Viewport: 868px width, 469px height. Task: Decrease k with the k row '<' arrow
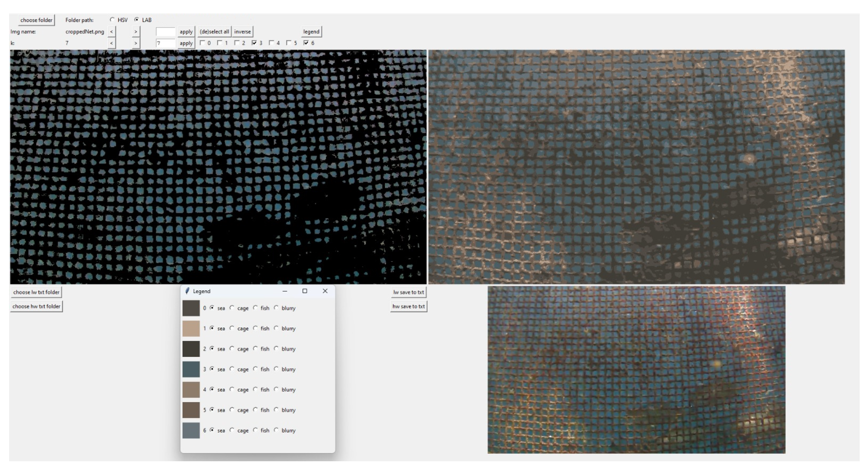point(112,43)
